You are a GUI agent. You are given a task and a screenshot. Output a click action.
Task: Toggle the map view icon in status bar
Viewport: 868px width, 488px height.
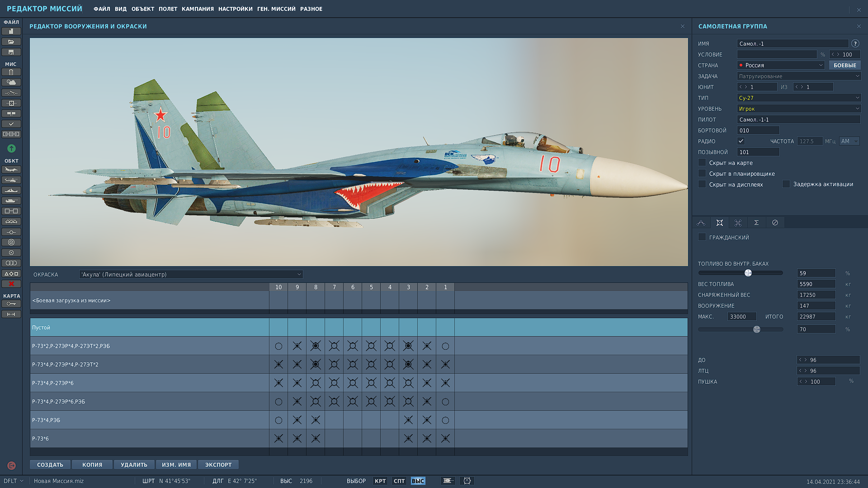(448, 481)
